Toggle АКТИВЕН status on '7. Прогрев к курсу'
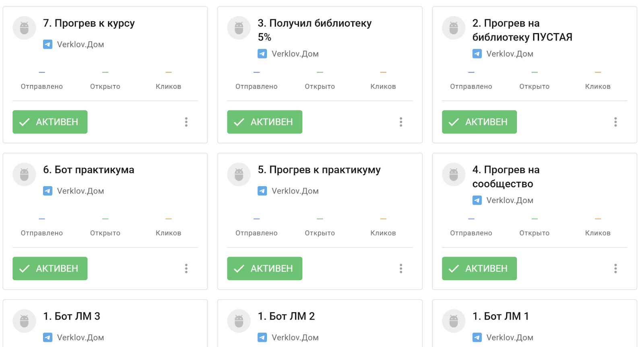The height and width of the screenshot is (347, 644). pos(50,122)
